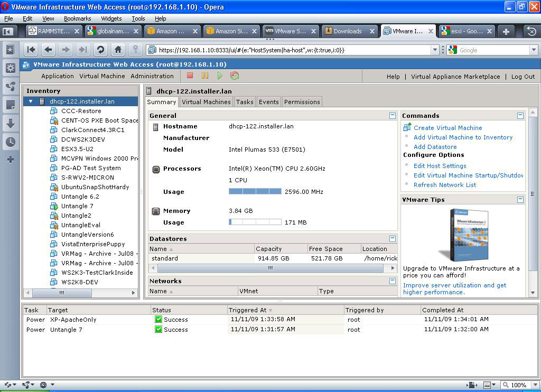541x392 pixels.
Task: Click the Log Out link
Action: [x=523, y=77]
